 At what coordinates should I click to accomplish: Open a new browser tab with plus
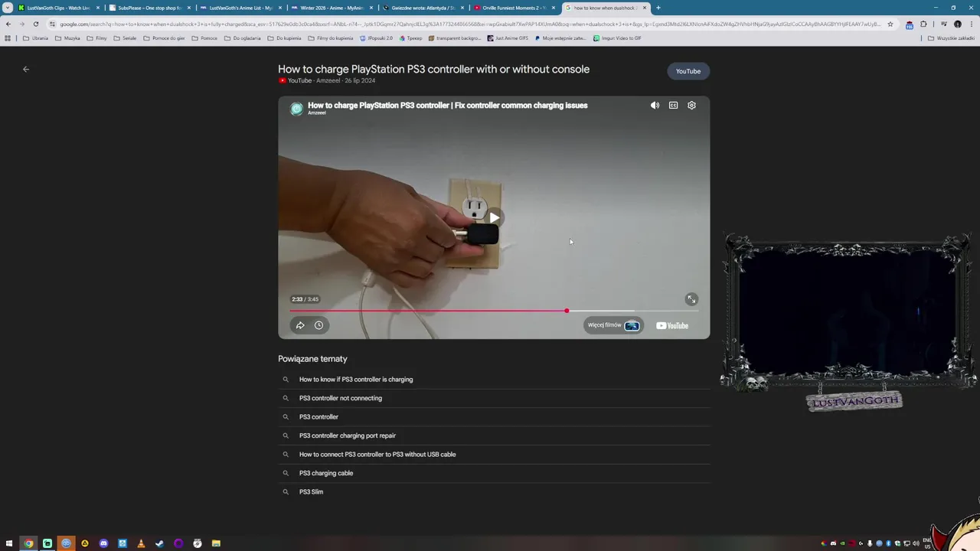click(658, 8)
